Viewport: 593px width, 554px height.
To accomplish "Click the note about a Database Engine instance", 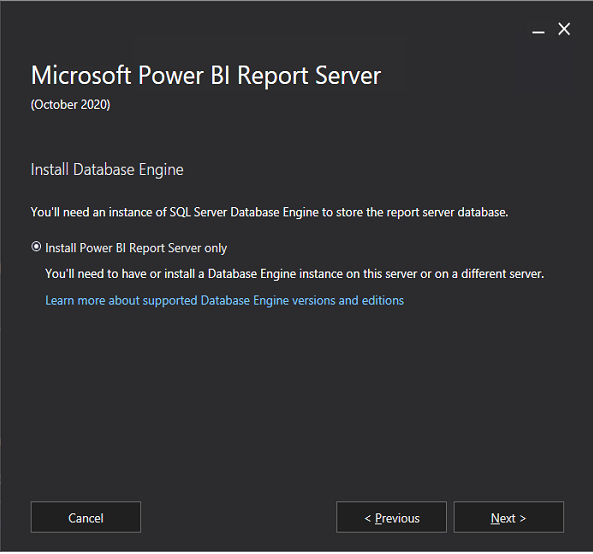I will (295, 274).
